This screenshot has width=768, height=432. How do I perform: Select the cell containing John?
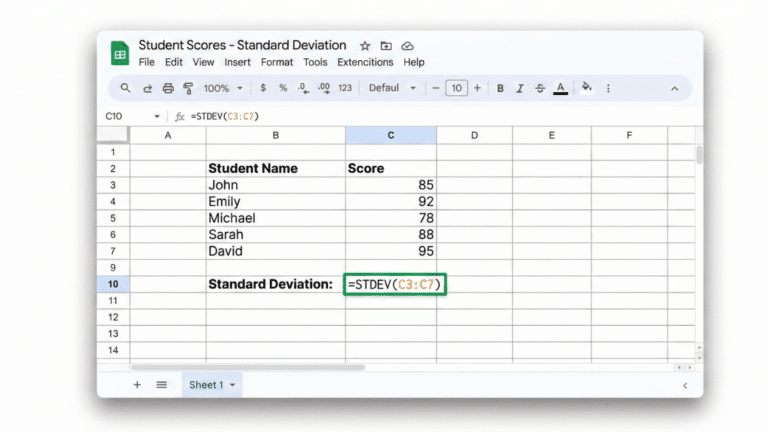click(x=276, y=185)
